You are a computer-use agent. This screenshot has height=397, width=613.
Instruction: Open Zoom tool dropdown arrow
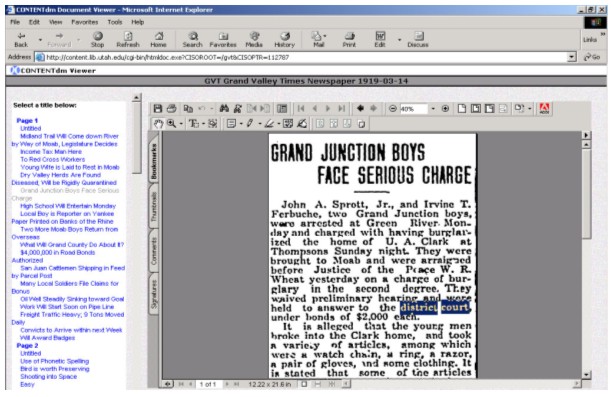click(181, 124)
